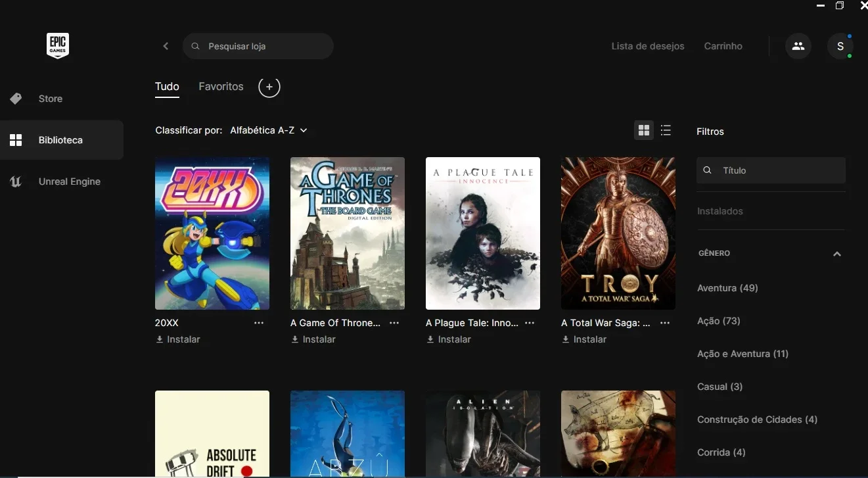The height and width of the screenshot is (478, 868).
Task: Toggle the Instalados filter
Action: point(720,211)
